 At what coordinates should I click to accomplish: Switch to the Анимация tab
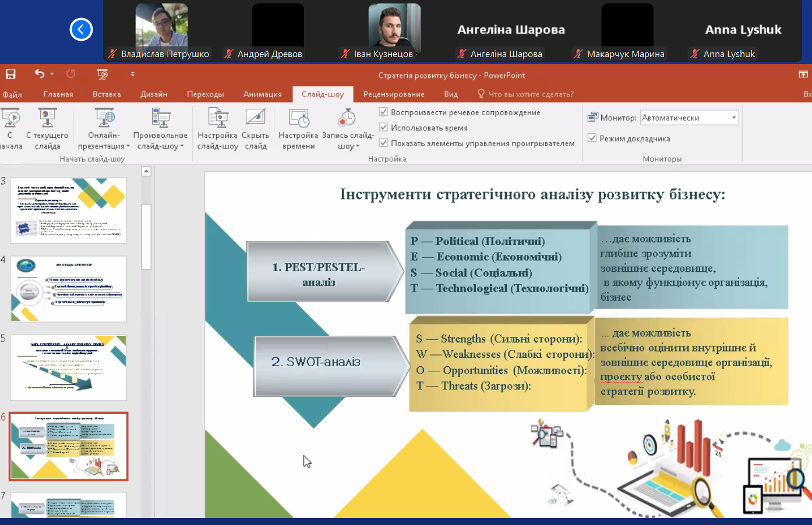262,94
